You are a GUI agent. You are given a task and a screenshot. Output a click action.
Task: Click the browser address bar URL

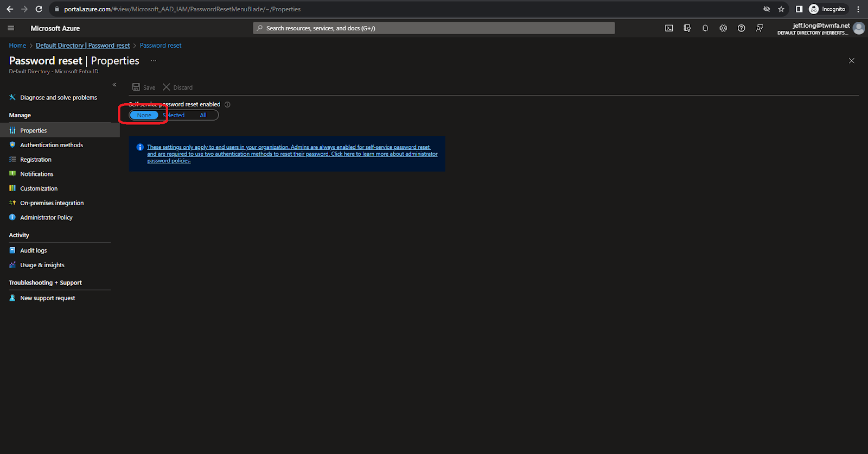[182, 9]
